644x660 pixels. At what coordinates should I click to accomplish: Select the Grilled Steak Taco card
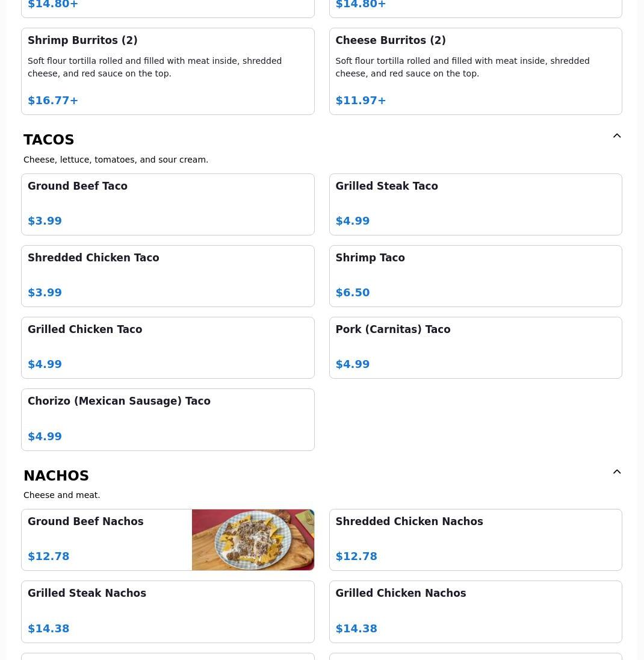coord(475,205)
